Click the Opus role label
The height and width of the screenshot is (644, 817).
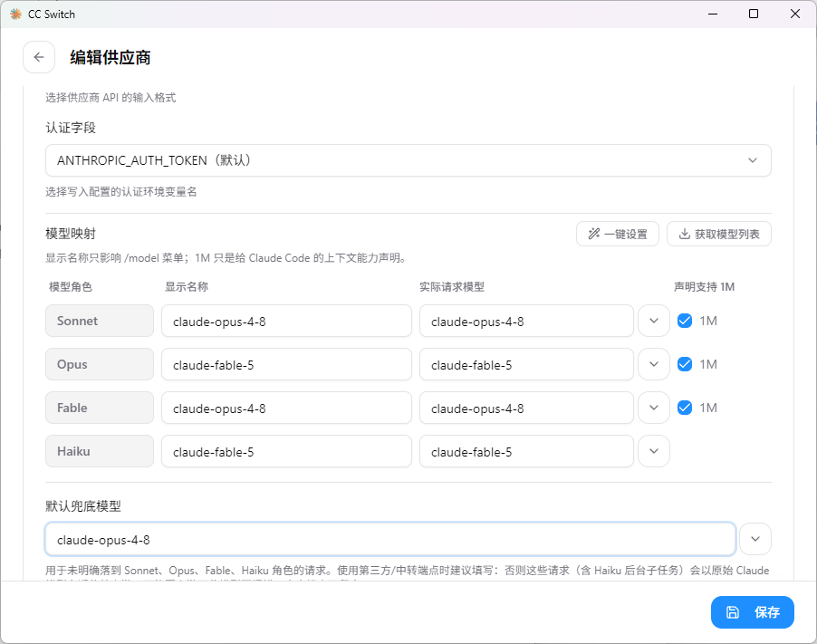(x=100, y=364)
